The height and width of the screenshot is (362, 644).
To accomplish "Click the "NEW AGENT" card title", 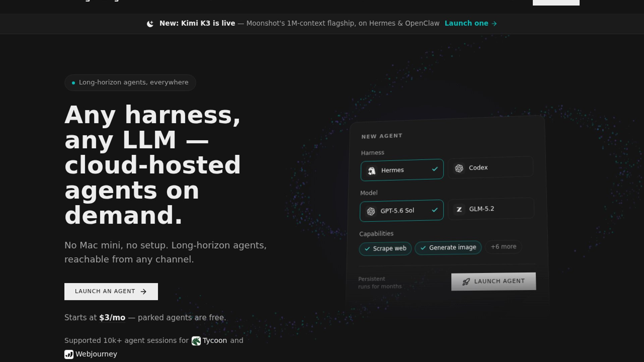I will [382, 136].
